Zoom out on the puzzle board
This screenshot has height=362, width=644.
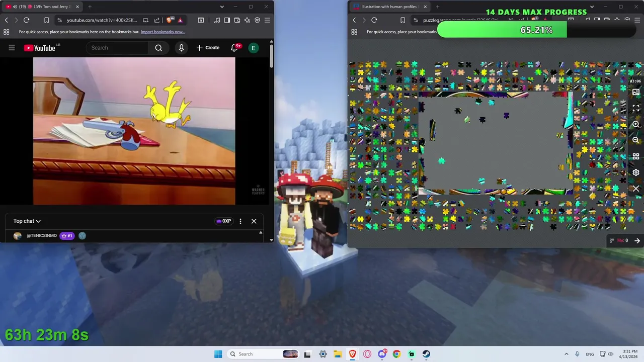tap(636, 140)
